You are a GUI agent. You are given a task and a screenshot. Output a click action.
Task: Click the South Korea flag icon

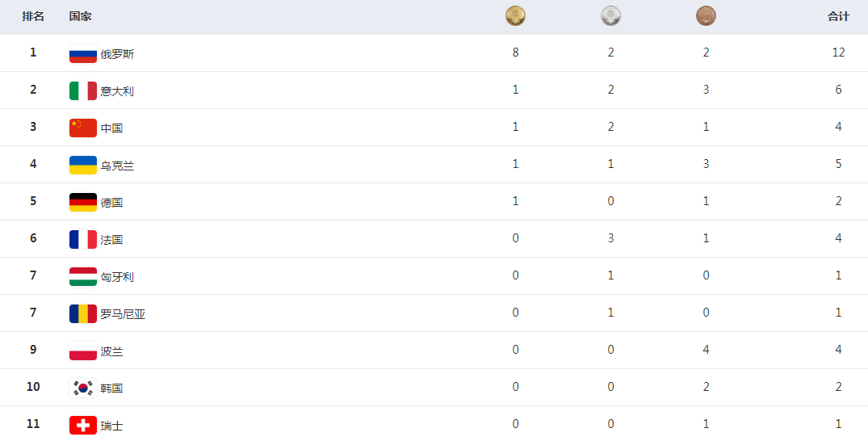pyautogui.click(x=83, y=388)
